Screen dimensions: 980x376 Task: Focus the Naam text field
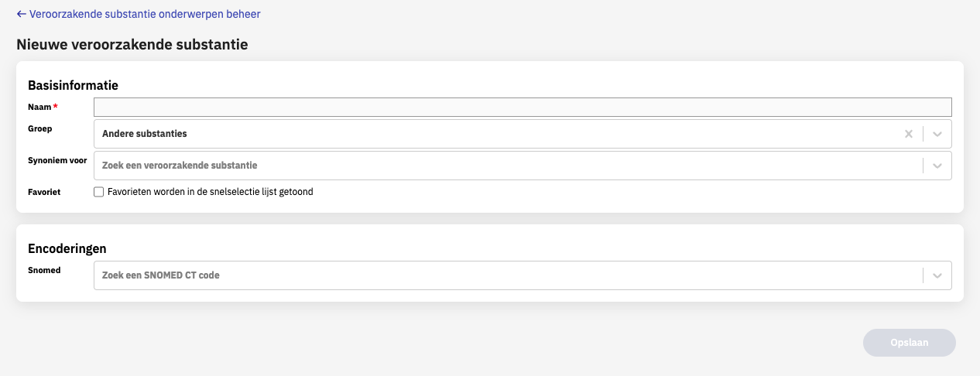(x=523, y=107)
